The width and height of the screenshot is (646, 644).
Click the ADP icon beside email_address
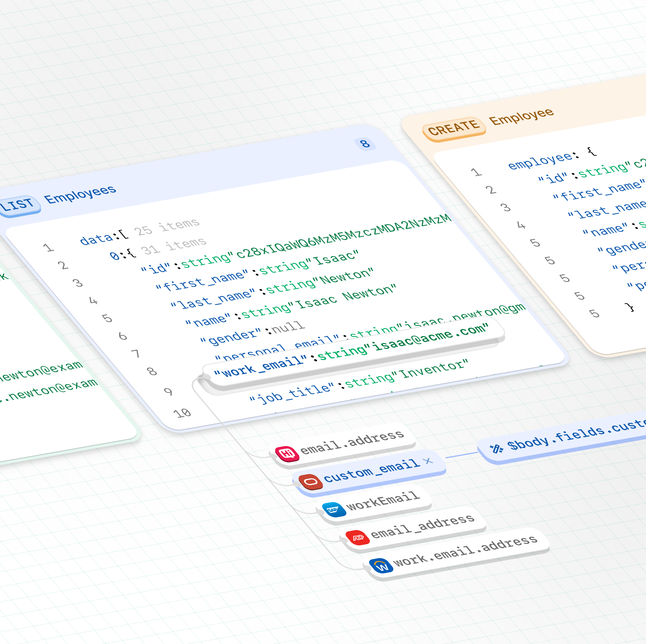[357, 537]
